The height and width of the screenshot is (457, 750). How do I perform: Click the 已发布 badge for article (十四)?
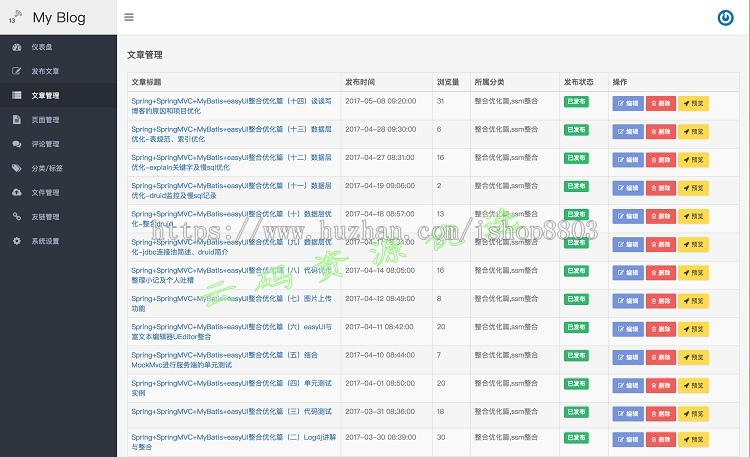click(576, 101)
